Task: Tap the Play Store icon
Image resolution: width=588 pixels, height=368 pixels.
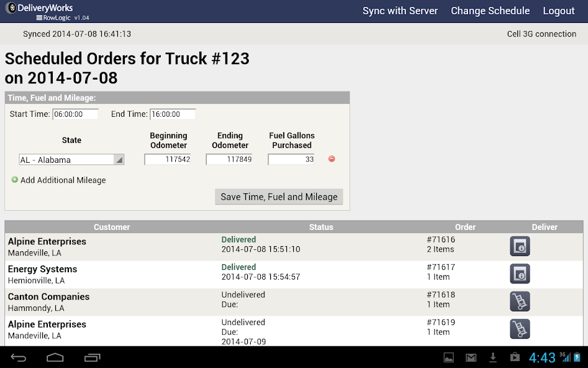Action: 514,357
